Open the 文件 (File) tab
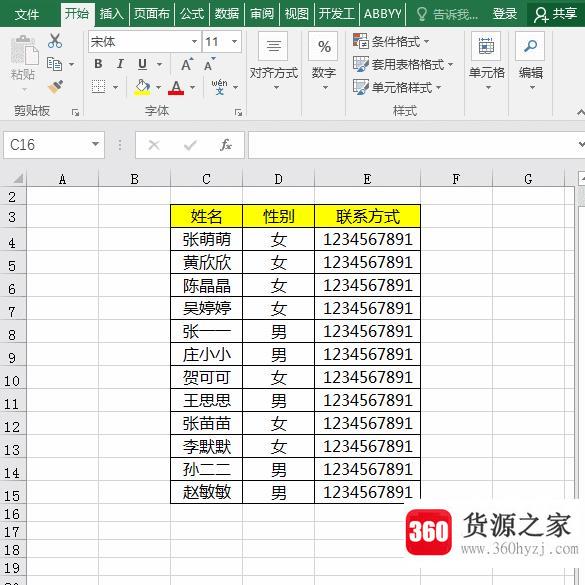 [x=27, y=14]
